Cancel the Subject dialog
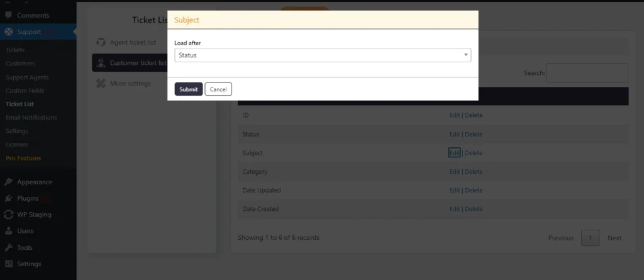 point(218,89)
